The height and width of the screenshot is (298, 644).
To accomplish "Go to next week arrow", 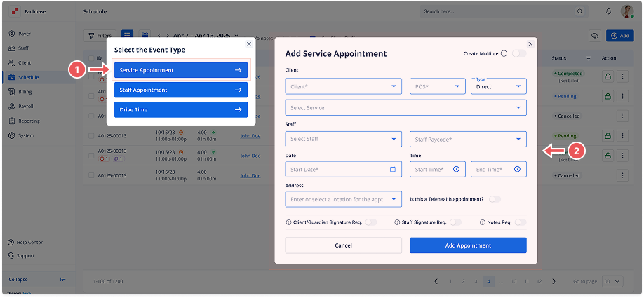I will coord(168,36).
